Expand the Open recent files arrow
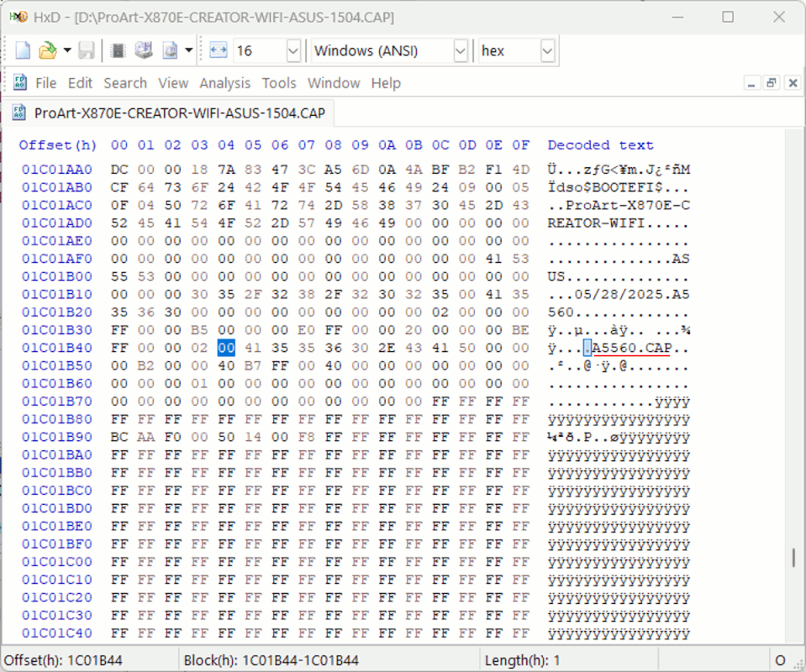 (67, 51)
